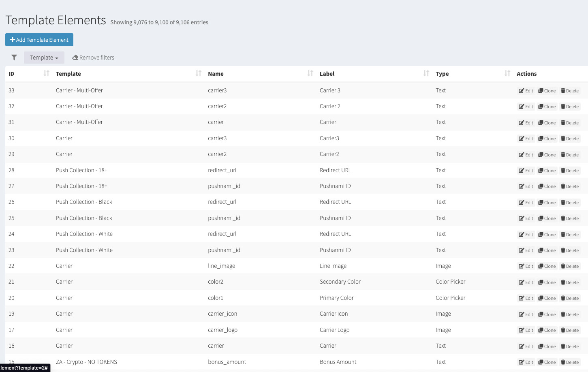
Task: Click Remove filters link
Action: pyautogui.click(x=93, y=58)
